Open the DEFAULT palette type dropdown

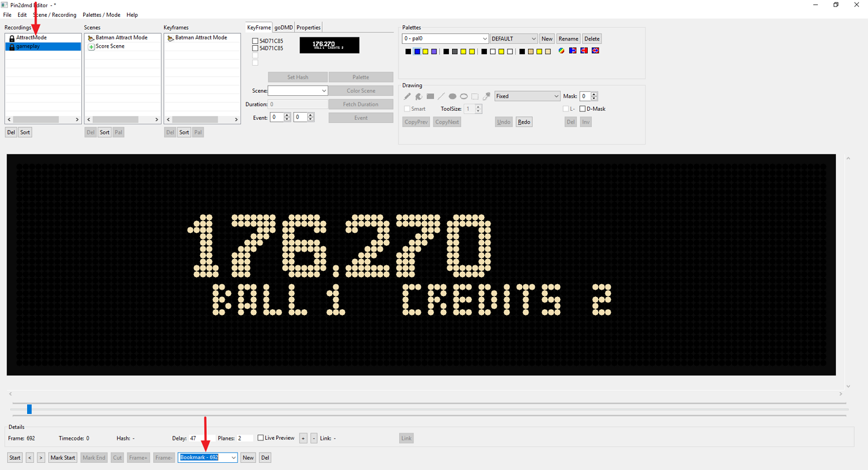(x=514, y=39)
